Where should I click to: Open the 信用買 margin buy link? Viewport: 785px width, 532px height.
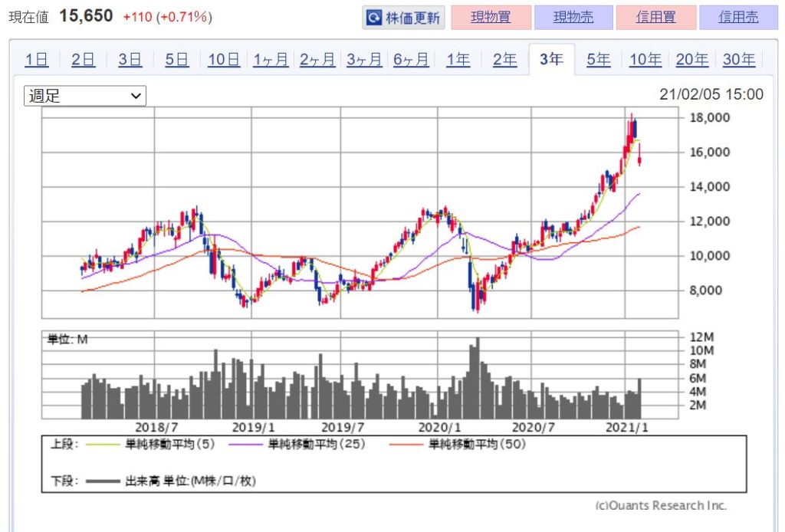656,18
